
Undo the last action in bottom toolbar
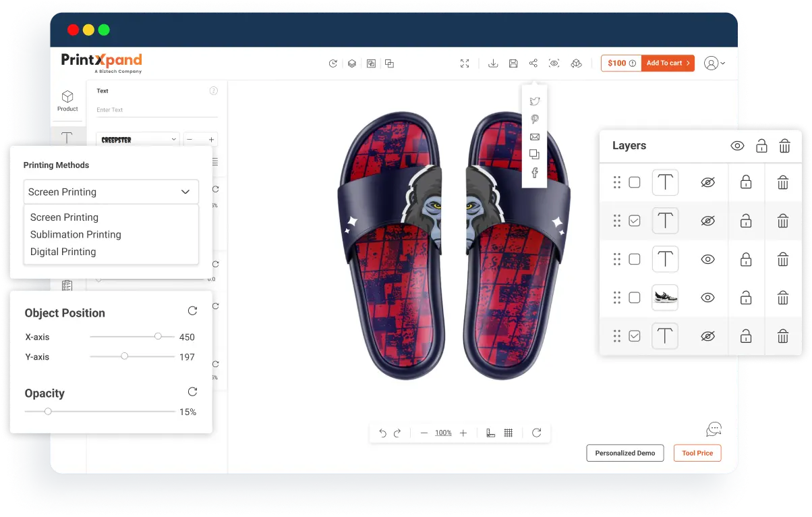(382, 433)
